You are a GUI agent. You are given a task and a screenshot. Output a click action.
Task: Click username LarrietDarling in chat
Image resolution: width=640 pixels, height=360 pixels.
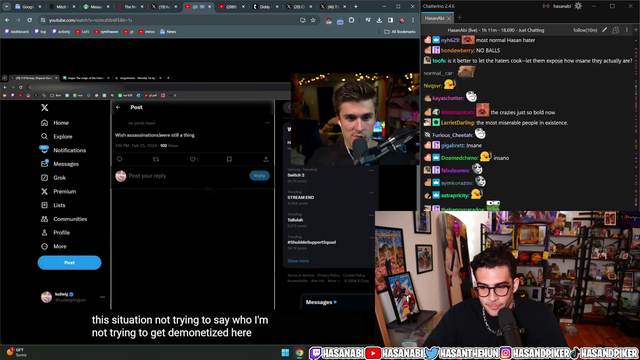click(x=457, y=122)
